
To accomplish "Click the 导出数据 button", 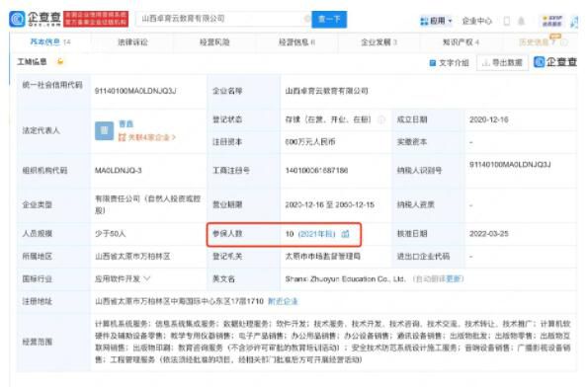I will 502,62.
